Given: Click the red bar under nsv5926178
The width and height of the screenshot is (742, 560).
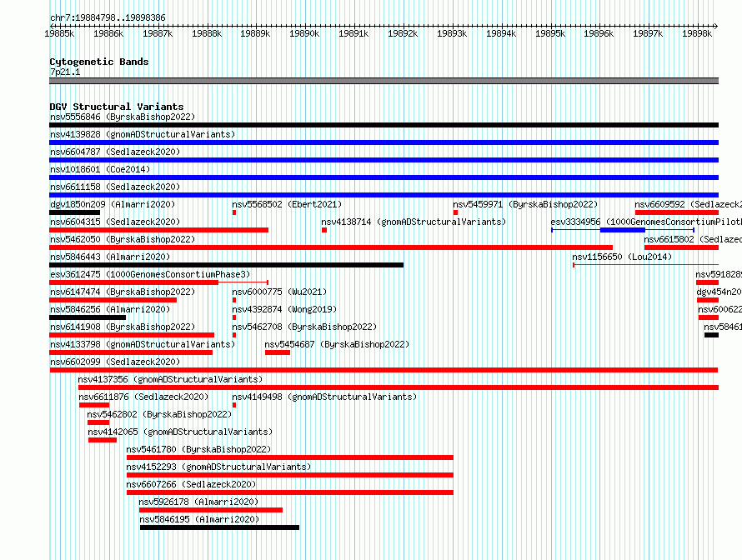Looking at the screenshot, I should tap(211, 510).
